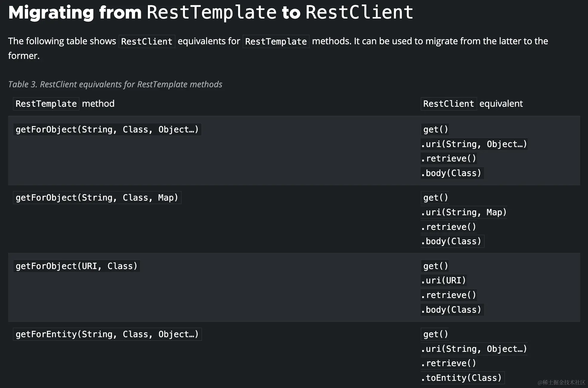Click the .uri(URI) code snippet
This screenshot has width=588, height=388.
tap(443, 280)
